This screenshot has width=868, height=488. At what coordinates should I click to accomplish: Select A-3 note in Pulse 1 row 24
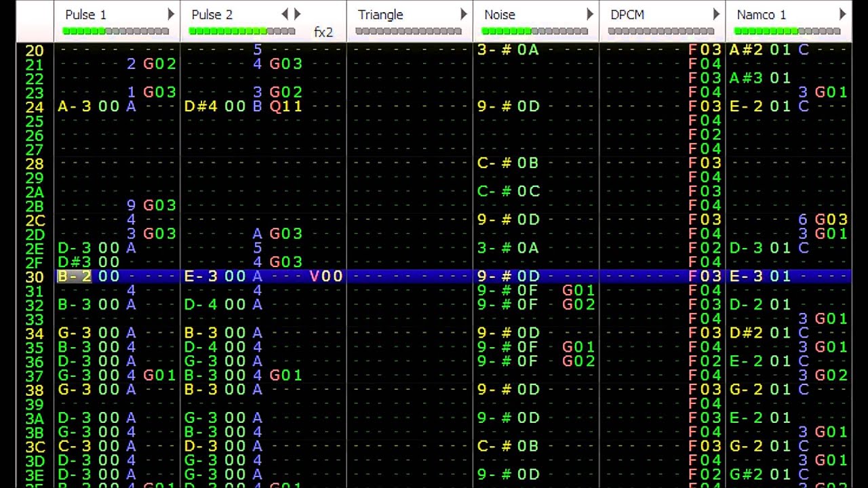75,106
